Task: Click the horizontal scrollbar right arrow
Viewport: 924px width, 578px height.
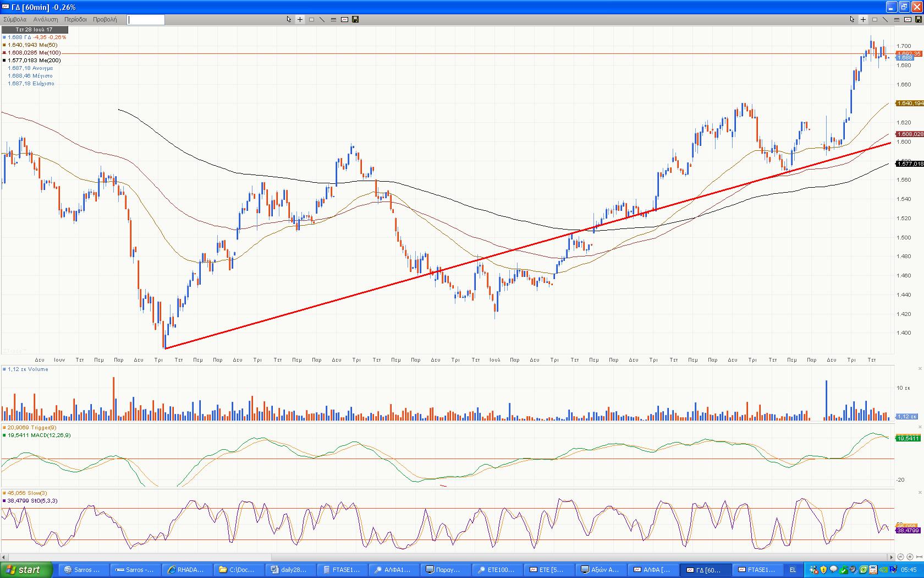Action: click(x=892, y=557)
